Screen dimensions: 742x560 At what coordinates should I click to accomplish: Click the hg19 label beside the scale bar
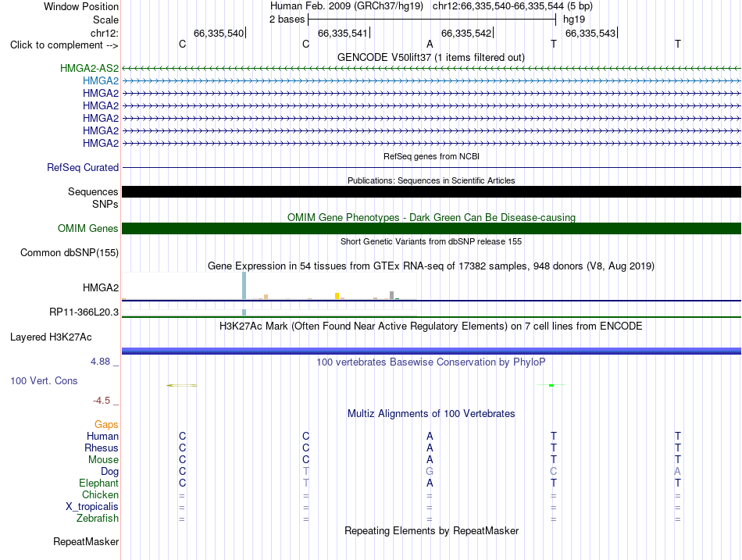(x=574, y=20)
